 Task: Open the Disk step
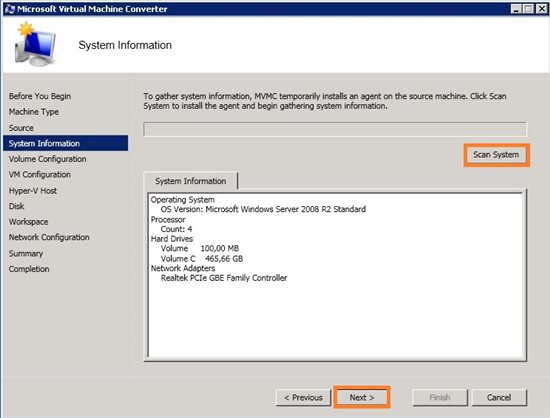point(16,206)
